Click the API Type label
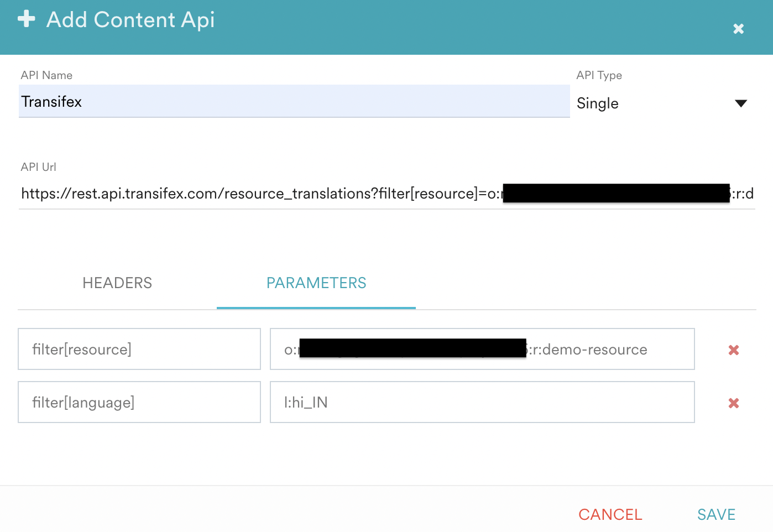The image size is (773, 532). pos(599,75)
